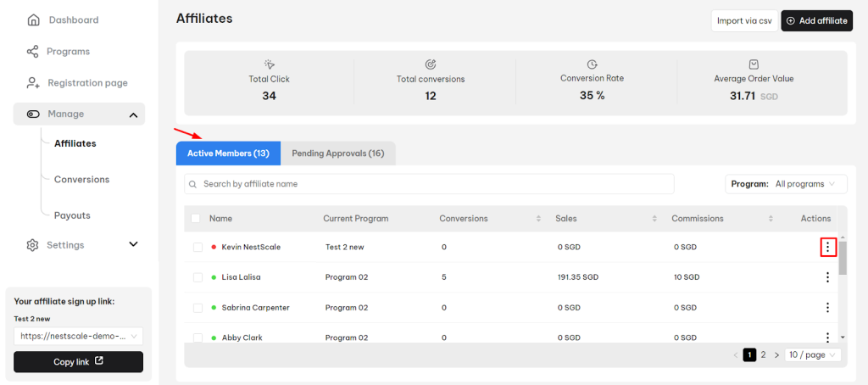Click the Registration page user-plus icon
The image size is (868, 385).
click(33, 83)
